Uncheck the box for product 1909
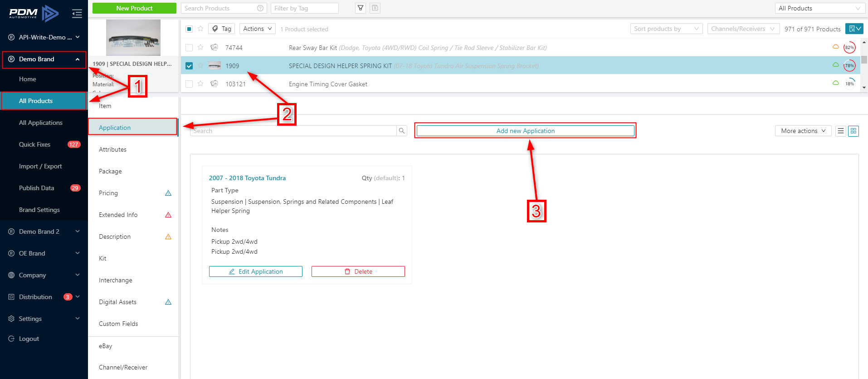The image size is (868, 379). 189,66
